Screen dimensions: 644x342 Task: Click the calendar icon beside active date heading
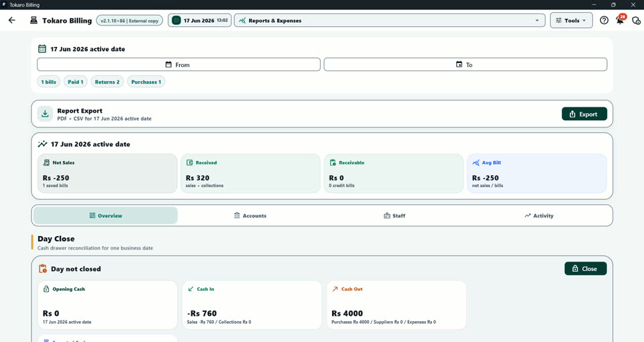(x=42, y=49)
